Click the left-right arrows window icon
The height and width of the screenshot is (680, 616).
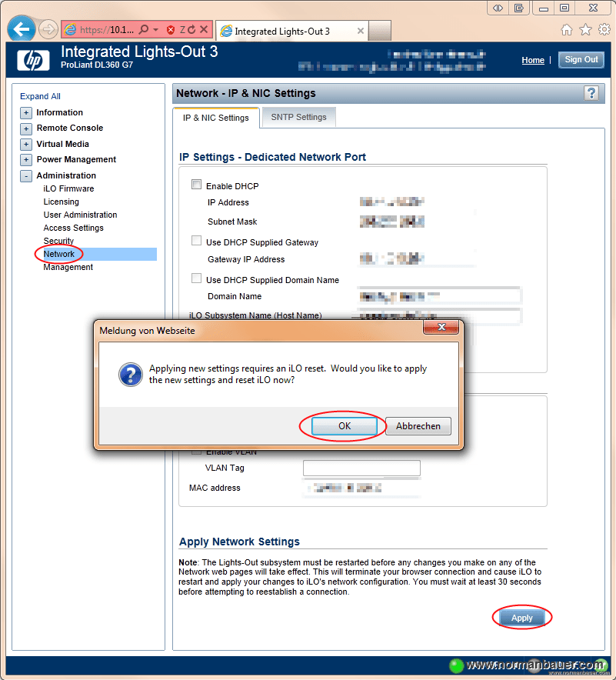pyautogui.click(x=498, y=8)
